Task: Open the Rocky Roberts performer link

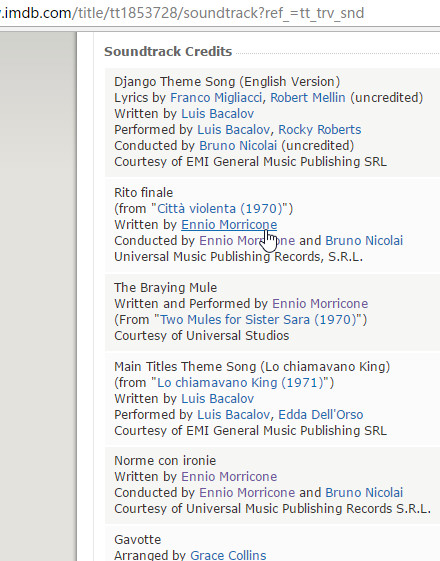Action: 320,130
